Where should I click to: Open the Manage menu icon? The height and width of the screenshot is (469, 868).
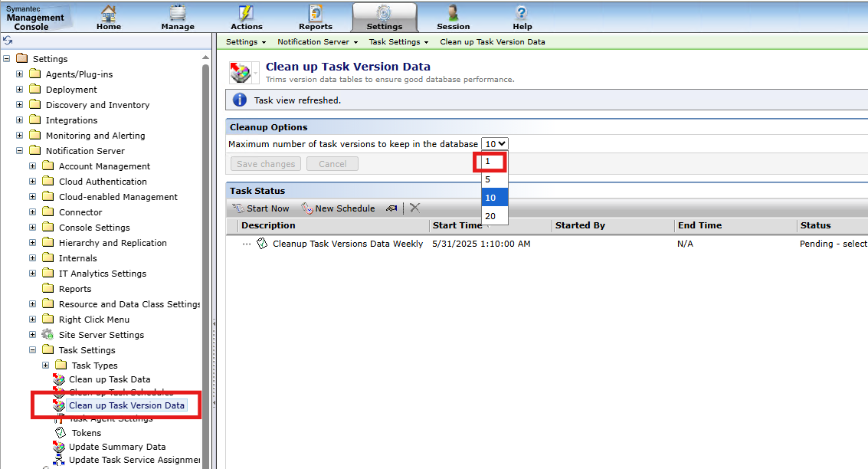click(x=178, y=13)
